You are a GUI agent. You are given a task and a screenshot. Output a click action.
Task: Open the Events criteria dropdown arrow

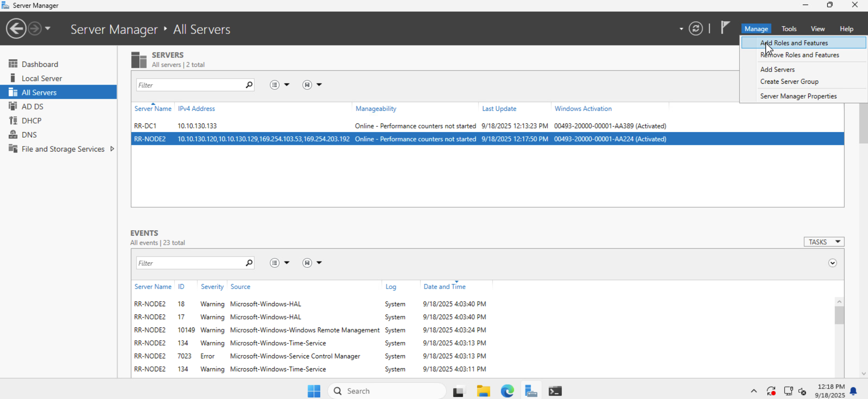287,263
